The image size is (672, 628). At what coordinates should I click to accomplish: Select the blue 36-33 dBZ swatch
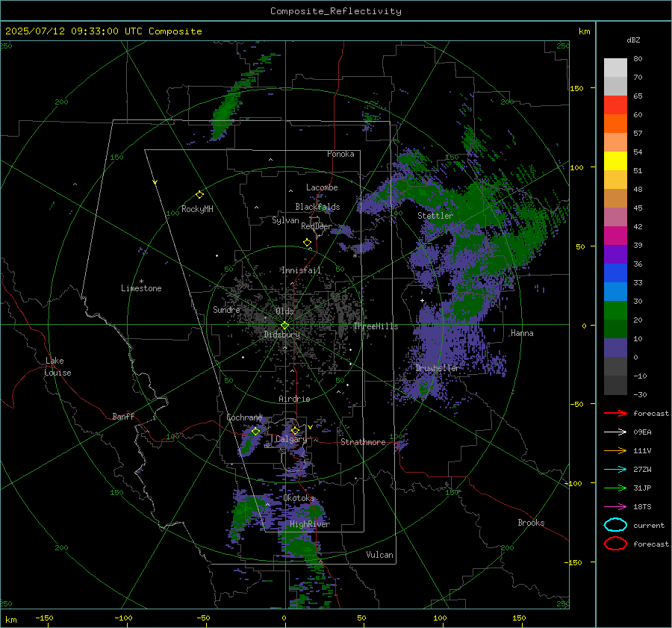pos(615,273)
